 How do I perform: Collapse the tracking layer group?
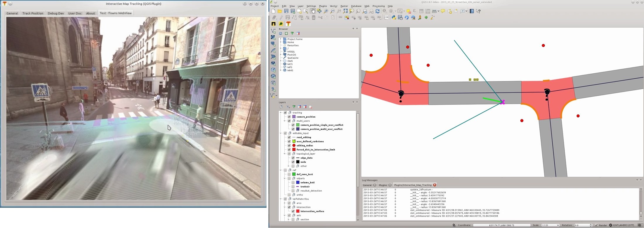click(x=281, y=113)
